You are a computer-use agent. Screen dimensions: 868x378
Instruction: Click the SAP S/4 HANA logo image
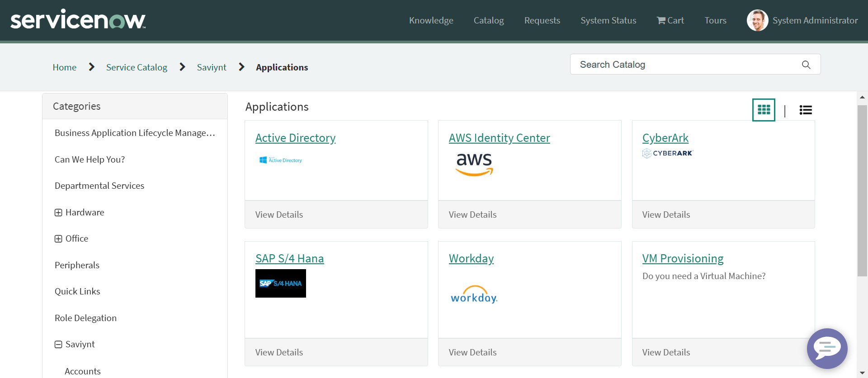(x=281, y=283)
